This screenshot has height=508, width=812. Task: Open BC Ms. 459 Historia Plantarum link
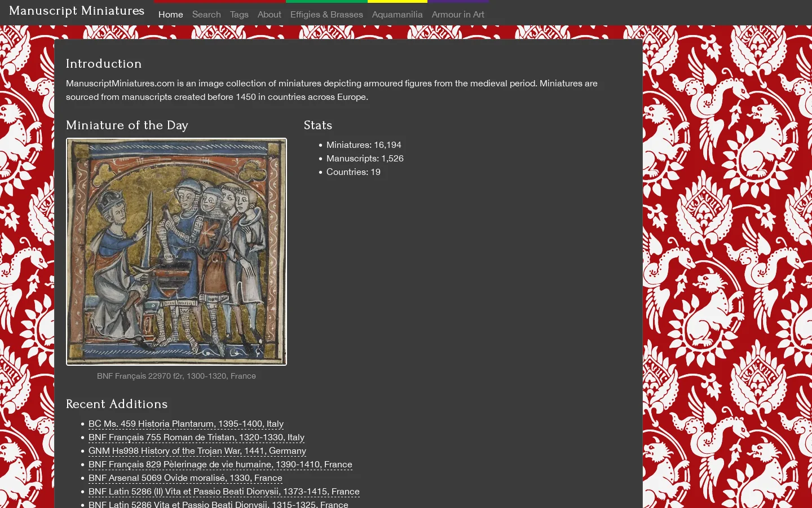tap(186, 424)
